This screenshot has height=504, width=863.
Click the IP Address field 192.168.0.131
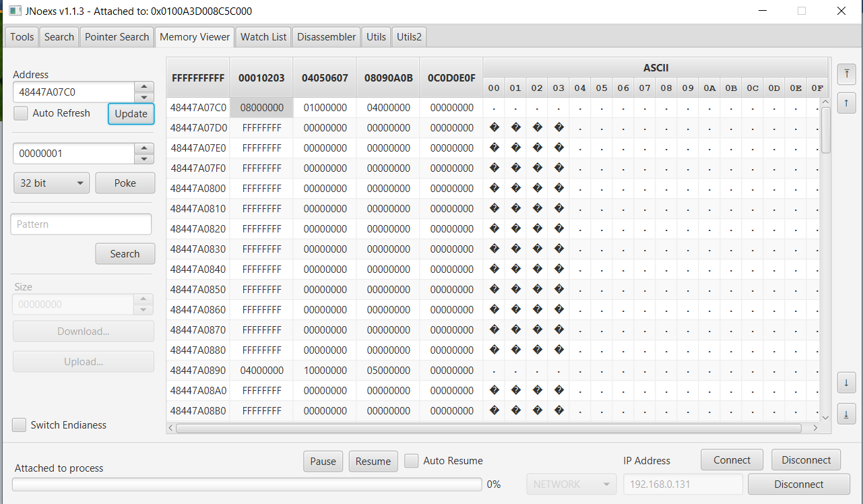[683, 484]
